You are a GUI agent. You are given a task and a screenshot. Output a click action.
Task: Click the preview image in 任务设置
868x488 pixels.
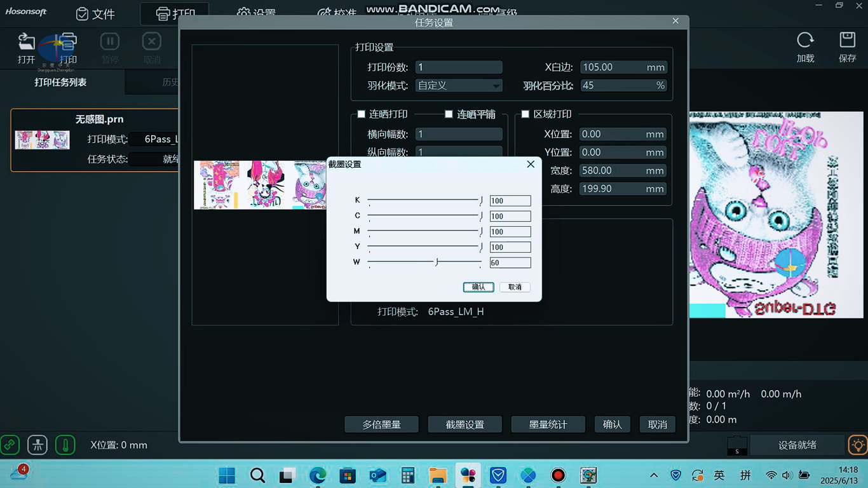point(261,185)
